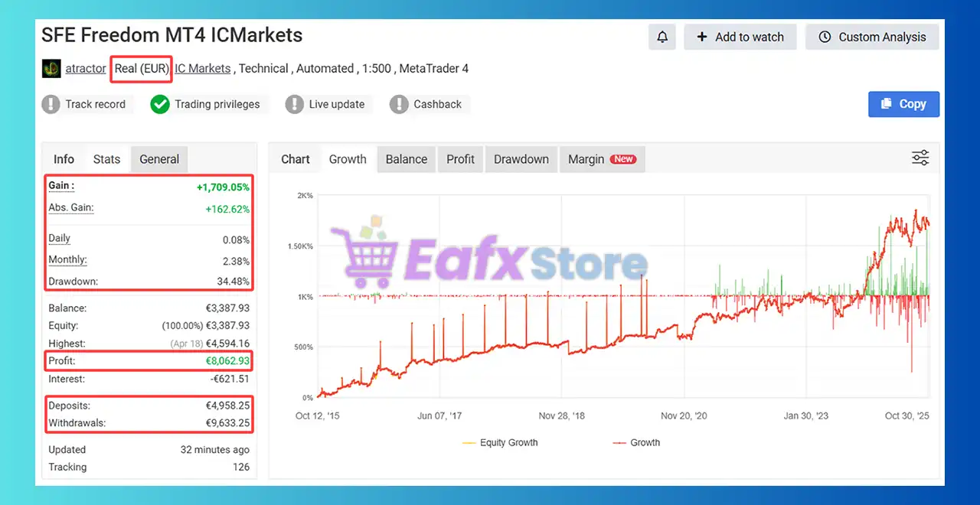Switch to the Stats tab
Screen dimensions: 980x505
coord(106,159)
